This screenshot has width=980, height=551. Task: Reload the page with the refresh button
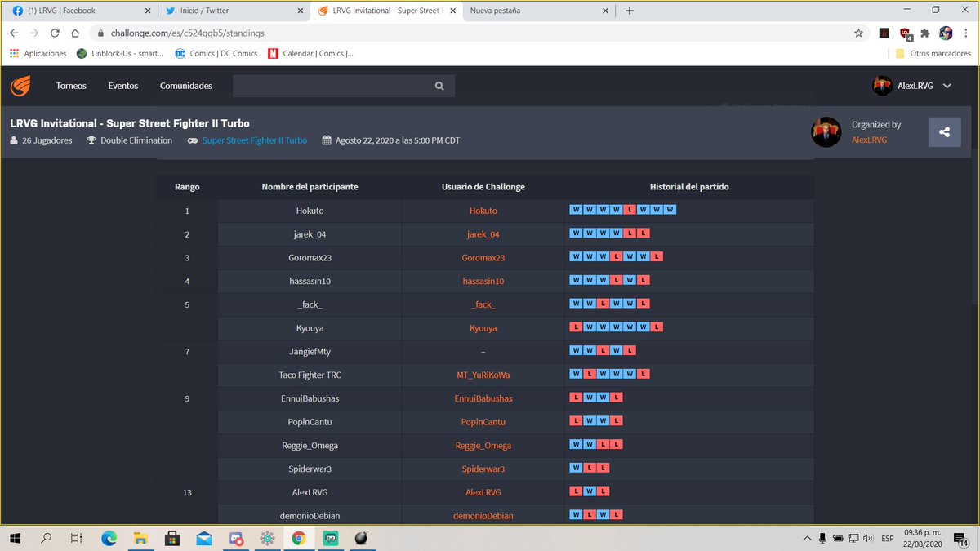(x=54, y=33)
